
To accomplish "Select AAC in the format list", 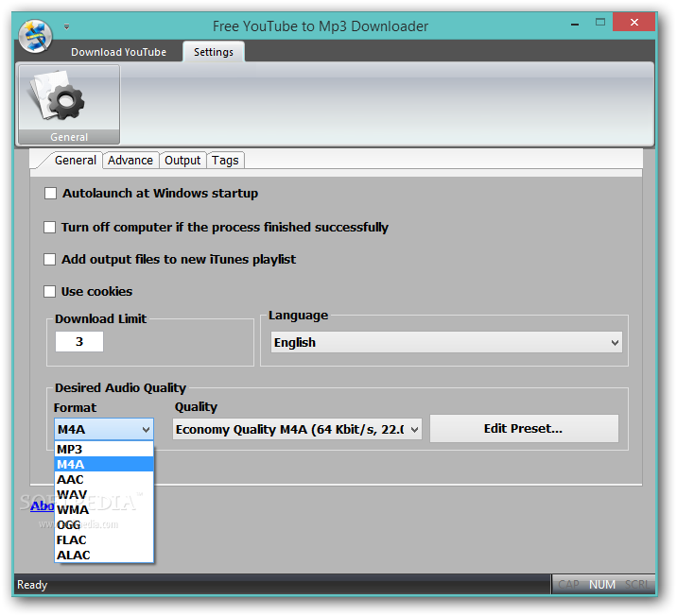I will [x=104, y=479].
